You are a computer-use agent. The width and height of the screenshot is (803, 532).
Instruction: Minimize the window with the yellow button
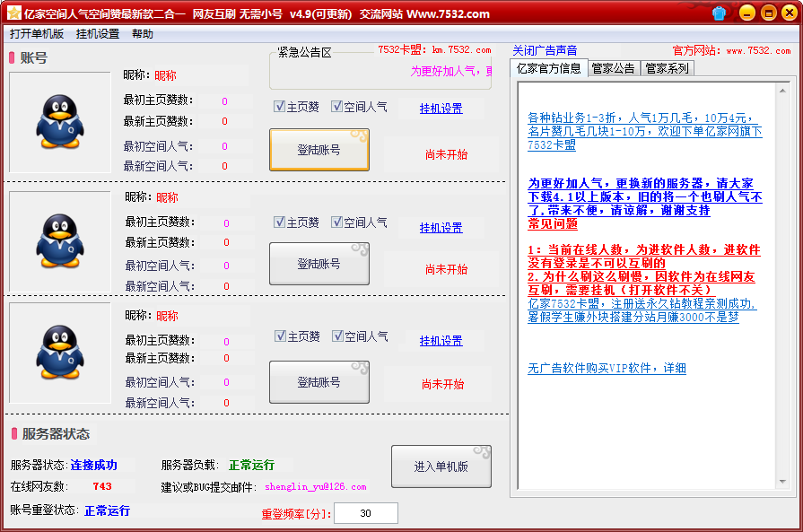pyautogui.click(x=747, y=13)
